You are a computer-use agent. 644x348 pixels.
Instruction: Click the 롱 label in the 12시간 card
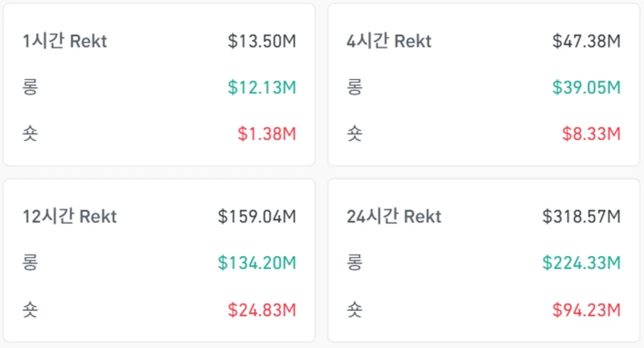31,263
